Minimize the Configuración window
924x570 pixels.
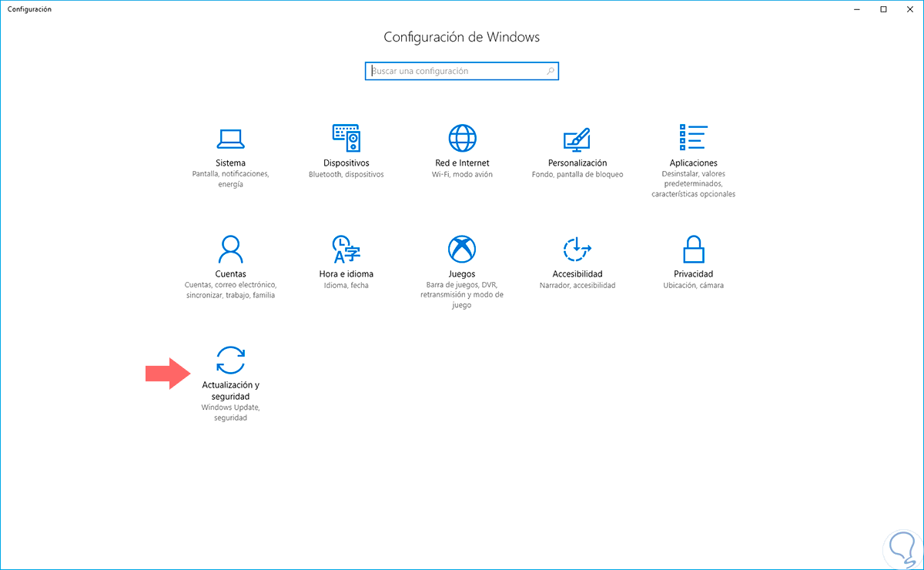coord(858,9)
